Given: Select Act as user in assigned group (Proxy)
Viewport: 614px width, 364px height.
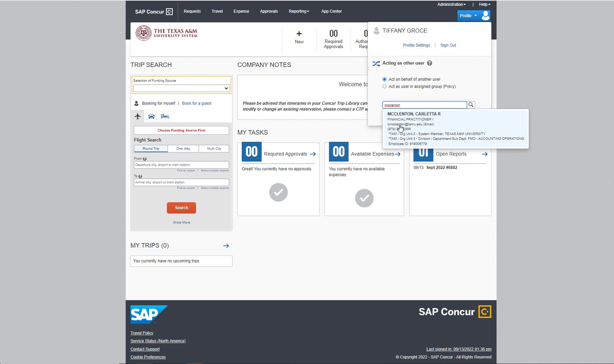Looking at the screenshot, I should [x=384, y=86].
